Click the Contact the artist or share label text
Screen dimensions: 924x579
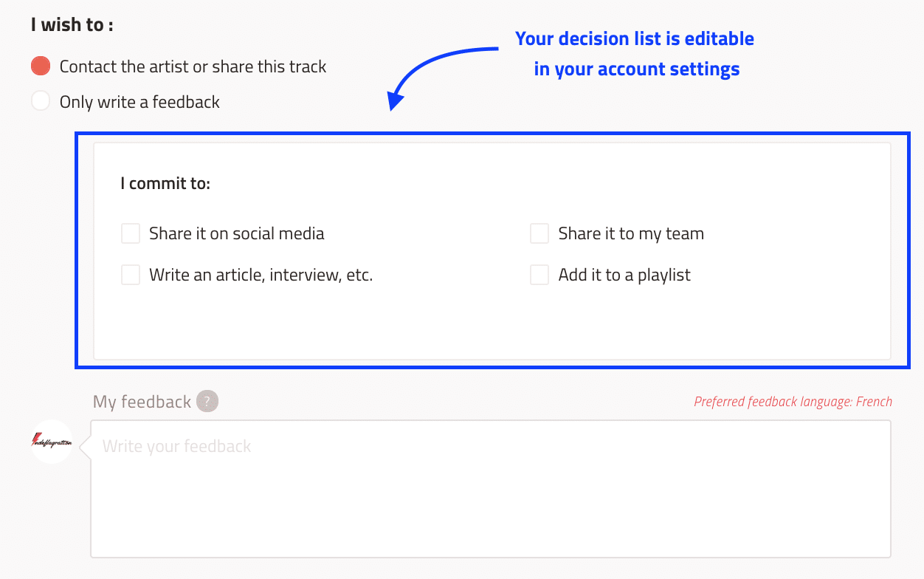coord(193,66)
